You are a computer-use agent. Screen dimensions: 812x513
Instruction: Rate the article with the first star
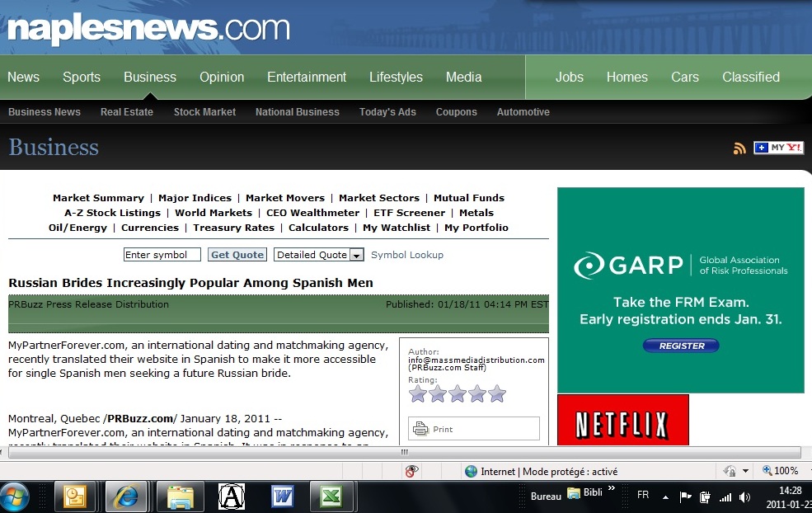(x=418, y=394)
